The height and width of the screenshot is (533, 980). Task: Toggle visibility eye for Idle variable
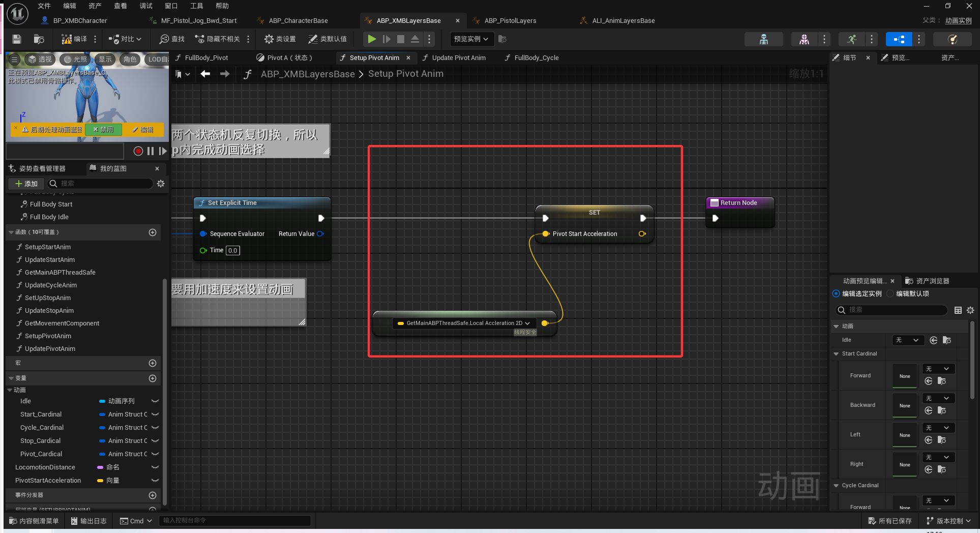[155, 401]
